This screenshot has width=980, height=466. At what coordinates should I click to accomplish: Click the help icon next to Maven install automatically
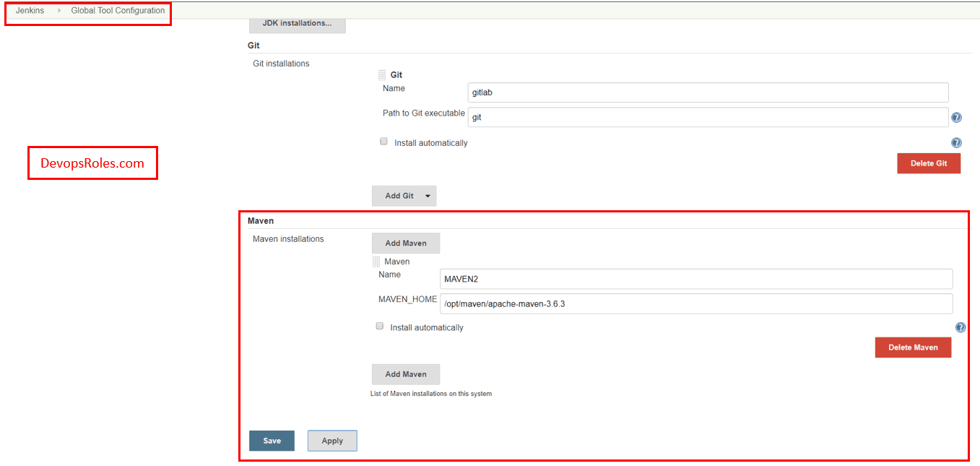pos(961,327)
